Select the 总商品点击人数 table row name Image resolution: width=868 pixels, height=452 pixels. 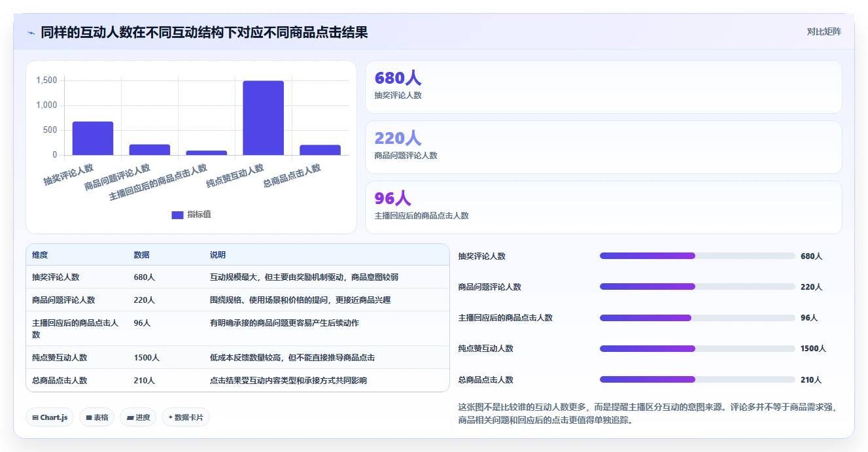tap(60, 381)
